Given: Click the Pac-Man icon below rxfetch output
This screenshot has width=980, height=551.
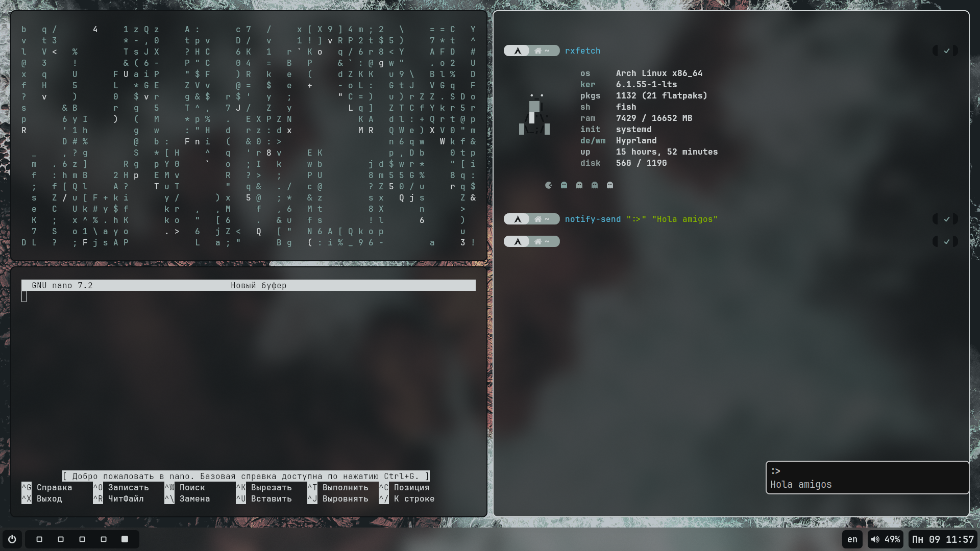Looking at the screenshot, I should coord(549,186).
